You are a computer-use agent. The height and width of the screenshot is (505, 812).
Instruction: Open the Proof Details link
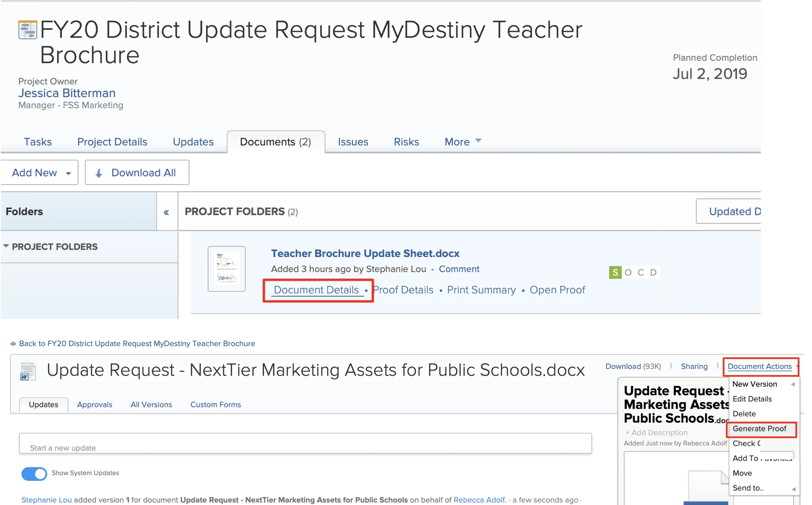[x=403, y=290]
